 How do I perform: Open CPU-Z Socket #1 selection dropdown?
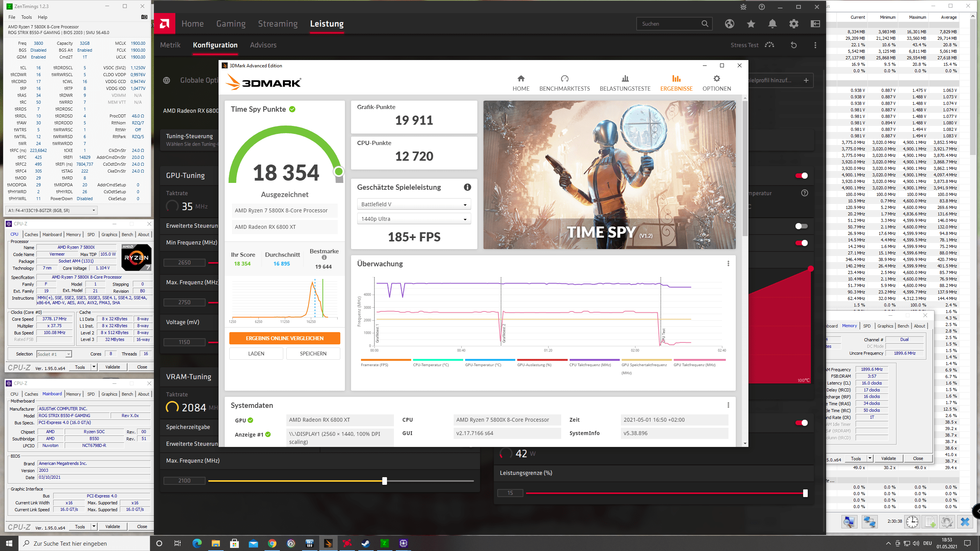pos(54,354)
